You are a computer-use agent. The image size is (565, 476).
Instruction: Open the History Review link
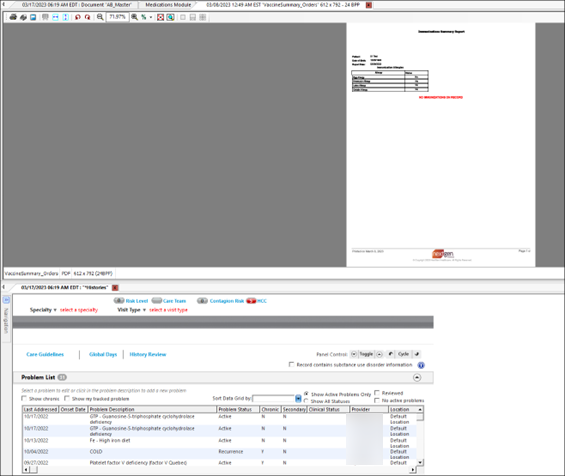click(148, 355)
